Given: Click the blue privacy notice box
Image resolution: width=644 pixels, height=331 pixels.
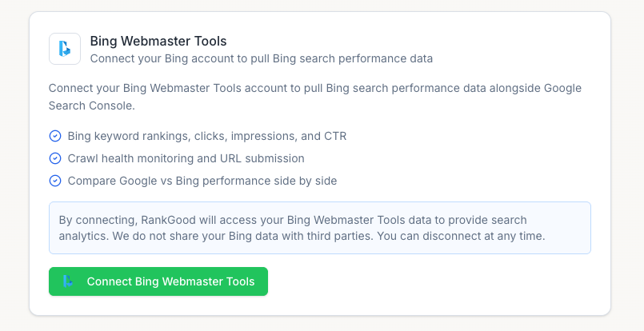Looking at the screenshot, I should pos(320,228).
